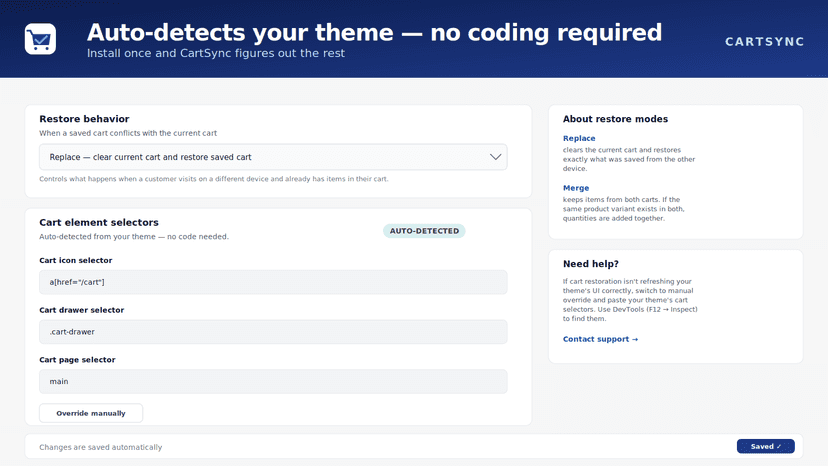Click the Override manually button
Screen dimensions: 828x466
[x=91, y=413]
